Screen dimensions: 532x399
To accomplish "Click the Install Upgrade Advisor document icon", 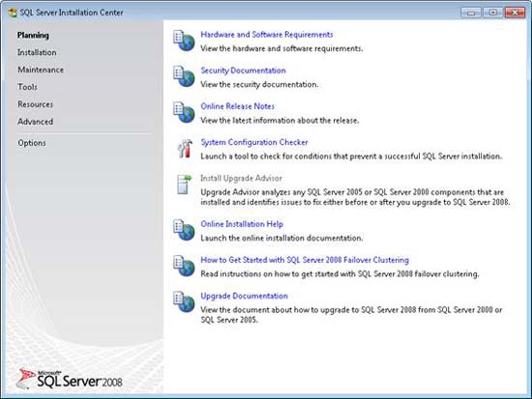I will point(184,185).
